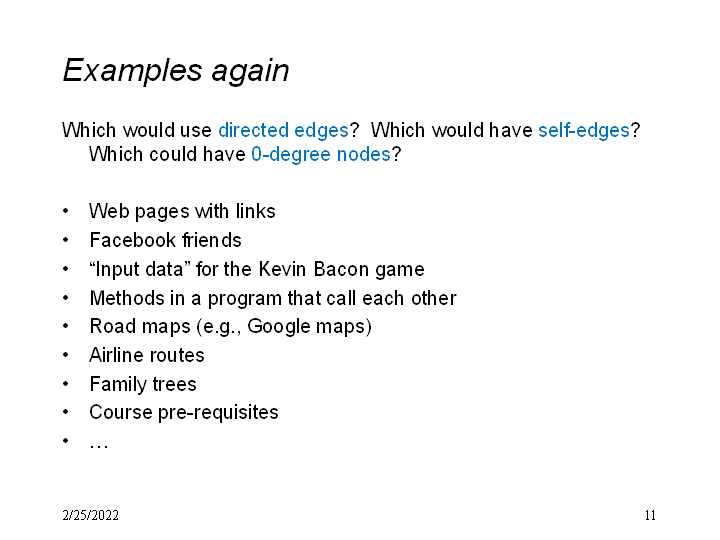Select the "Web pages with links" bullet
Viewport: 720px width, 540px height.
point(182,211)
